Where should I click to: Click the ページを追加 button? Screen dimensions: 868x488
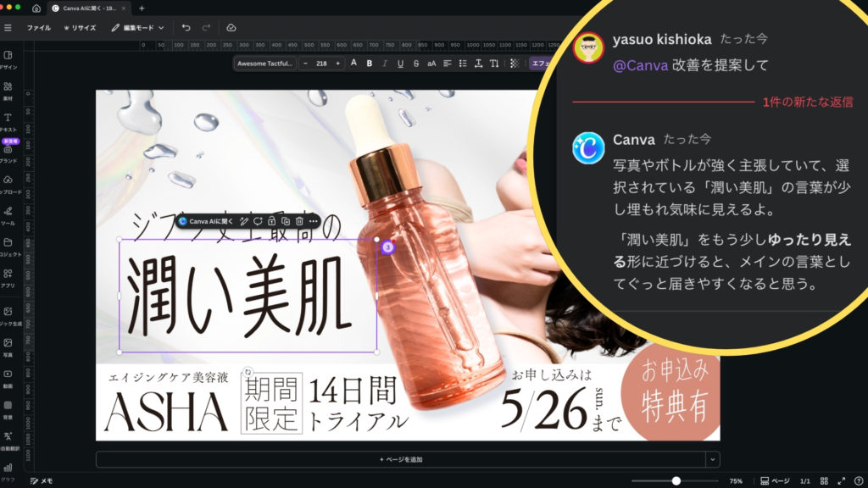click(x=400, y=459)
